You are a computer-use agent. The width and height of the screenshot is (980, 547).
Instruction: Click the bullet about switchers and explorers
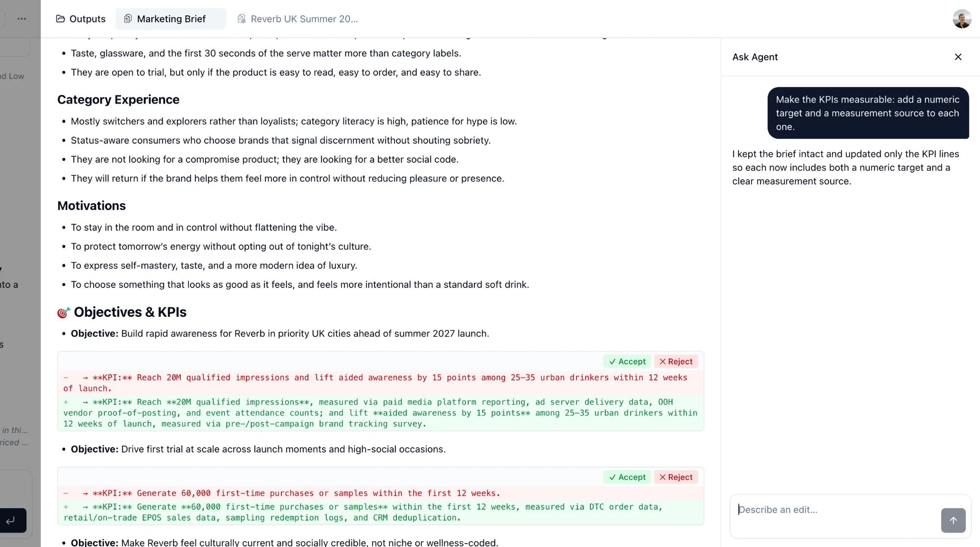coord(294,121)
